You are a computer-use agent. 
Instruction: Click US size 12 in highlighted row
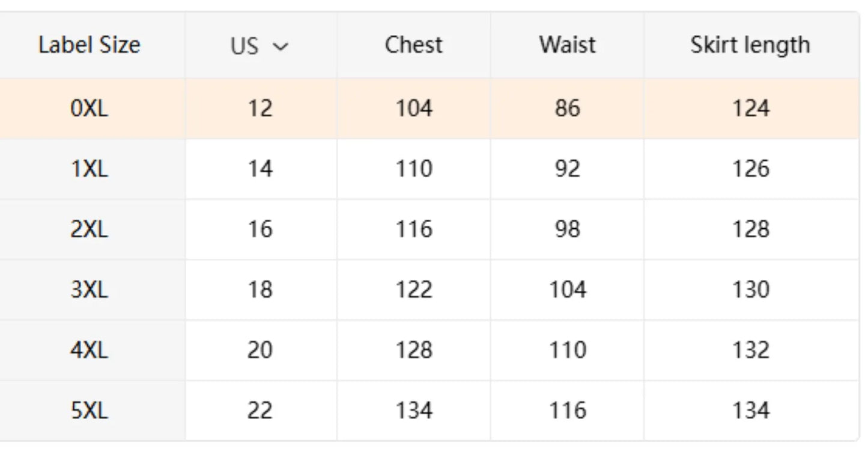click(260, 109)
